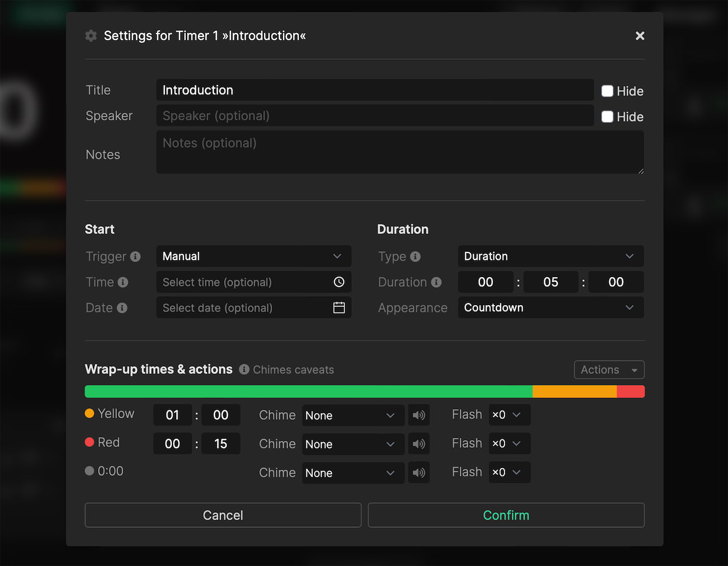Open the Yellow Chime dropdown
This screenshot has width=728, height=566.
353,415
